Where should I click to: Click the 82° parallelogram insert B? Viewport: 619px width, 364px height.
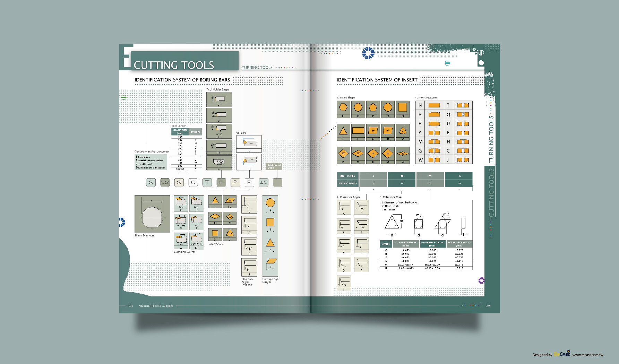388,132
